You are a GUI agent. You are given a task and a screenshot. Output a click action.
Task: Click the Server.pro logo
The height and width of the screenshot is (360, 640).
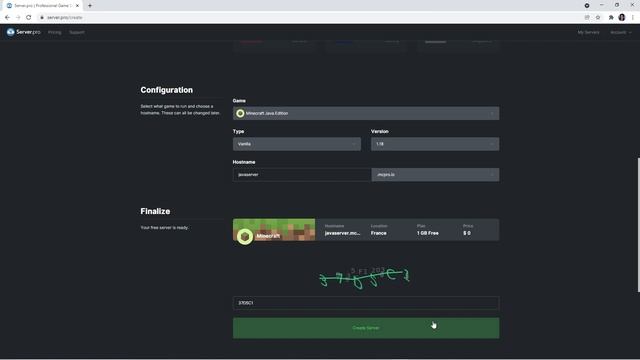click(x=23, y=32)
